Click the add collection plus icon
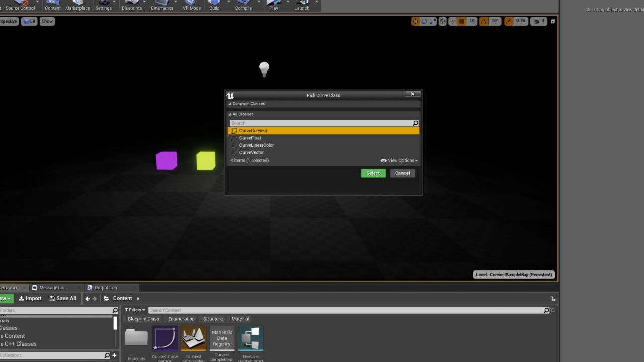 pos(114,355)
